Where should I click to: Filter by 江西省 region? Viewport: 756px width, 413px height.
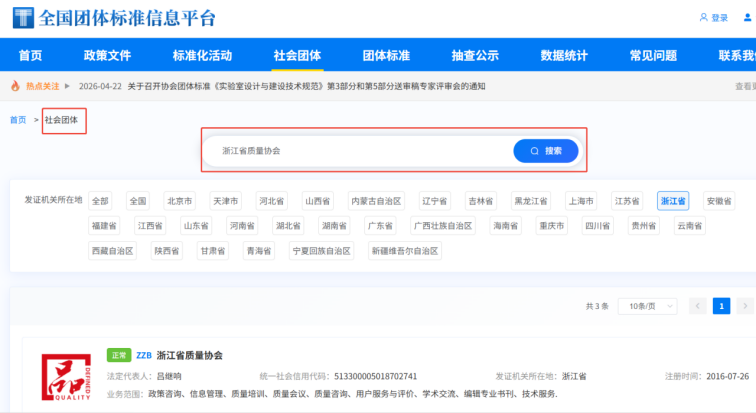[150, 226]
